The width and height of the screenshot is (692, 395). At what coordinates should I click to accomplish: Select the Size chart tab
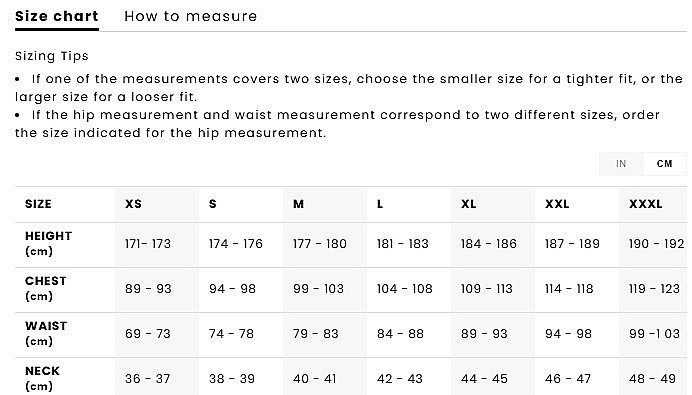(x=56, y=16)
